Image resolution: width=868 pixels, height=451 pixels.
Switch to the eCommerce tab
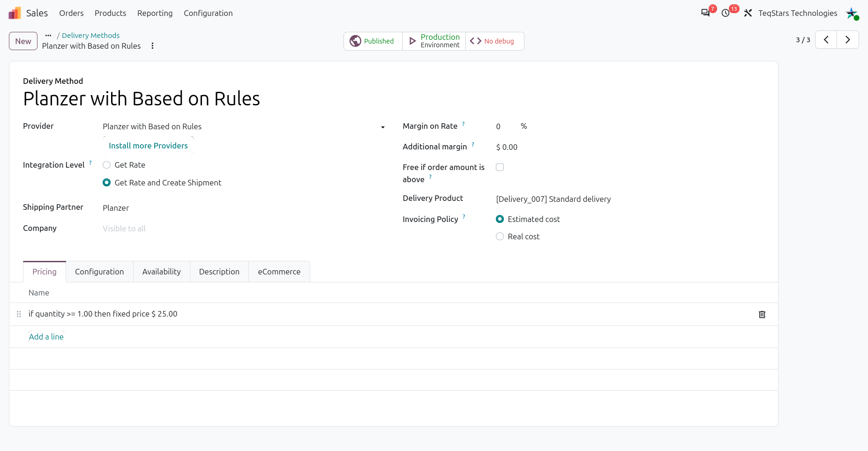click(279, 272)
